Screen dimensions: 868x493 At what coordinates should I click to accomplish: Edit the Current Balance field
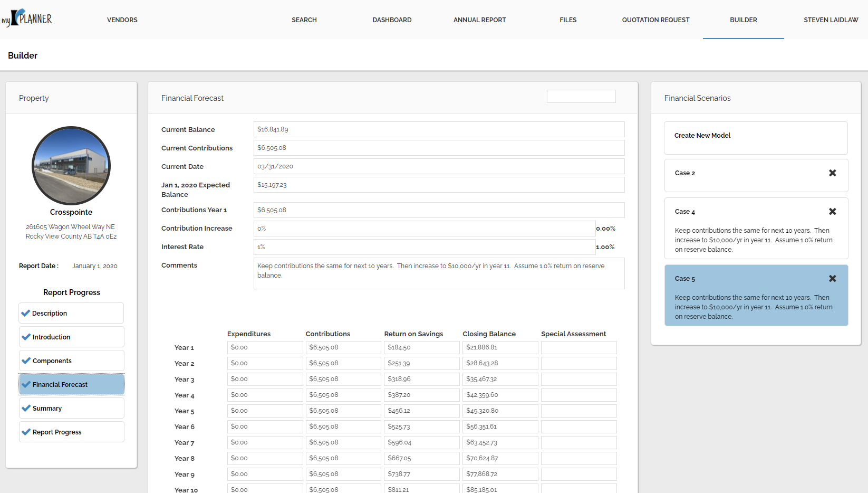pos(439,129)
